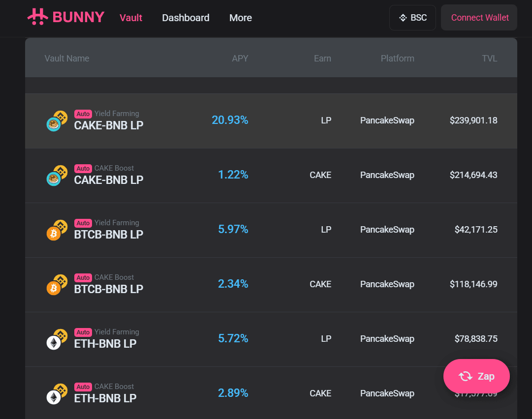Screen dimensions: 532x419
Task: Click the CAKE earn value in the 2.89% row
Action: tap(320, 393)
